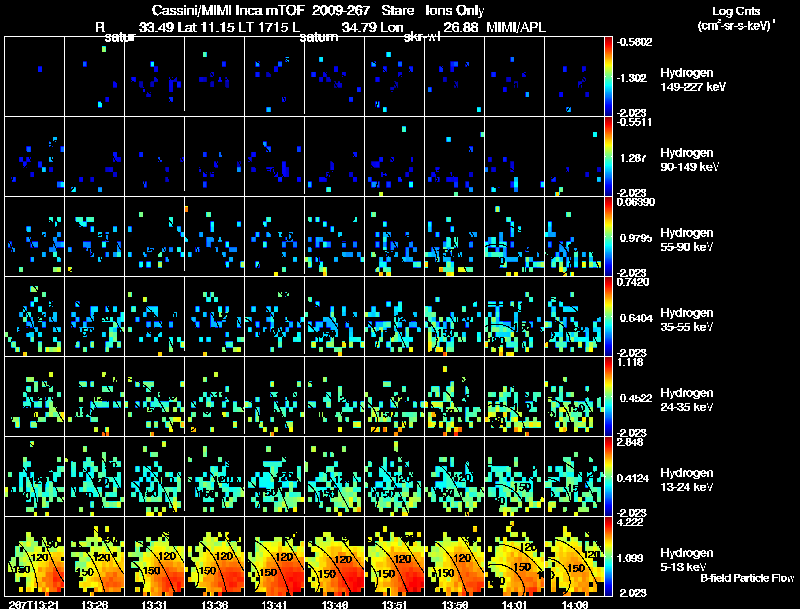This screenshot has height=609, width=800.
Task: Select the 'Hydrogen 90-149 keV' row label
Action: tap(689, 160)
